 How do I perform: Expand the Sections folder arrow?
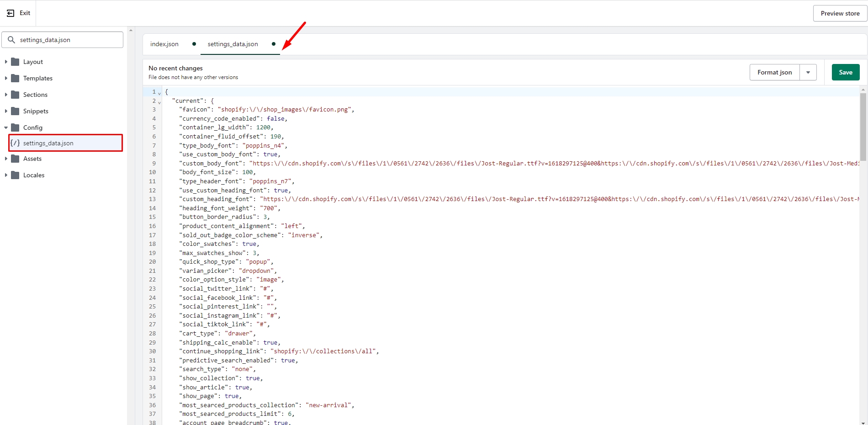click(6, 95)
